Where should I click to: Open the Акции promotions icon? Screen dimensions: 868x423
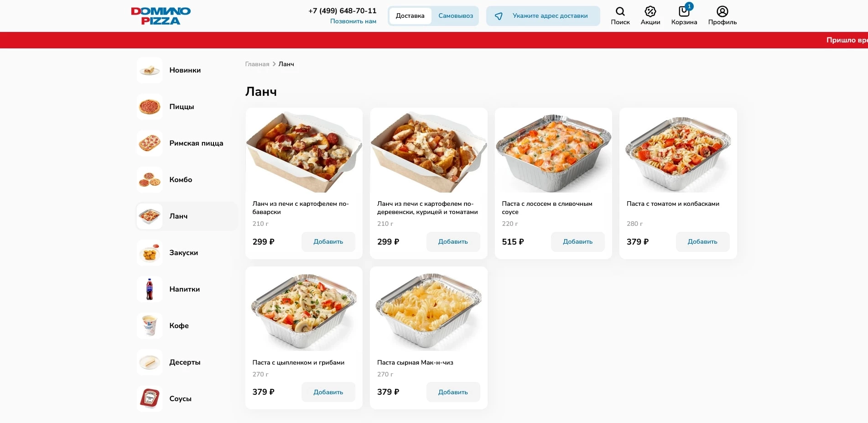point(650,12)
